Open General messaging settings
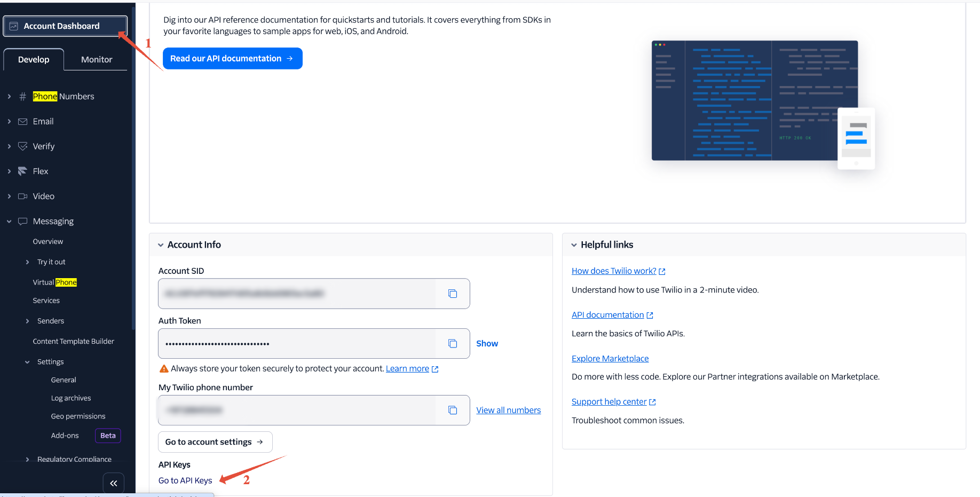This screenshot has width=980, height=497. pos(64,380)
